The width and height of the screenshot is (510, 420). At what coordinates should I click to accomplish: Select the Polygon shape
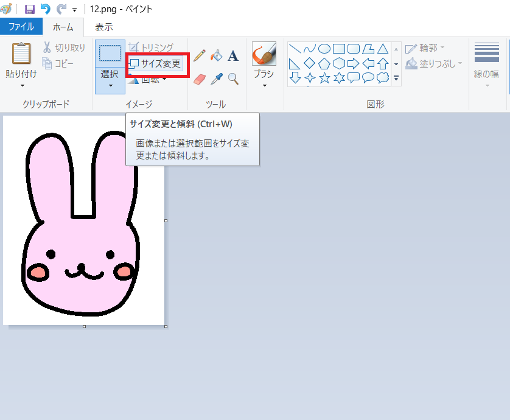point(368,49)
